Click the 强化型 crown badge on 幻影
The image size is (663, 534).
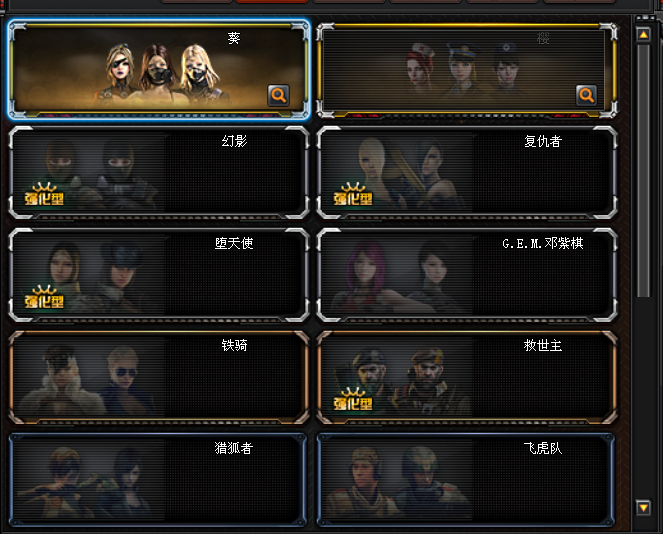point(44,194)
